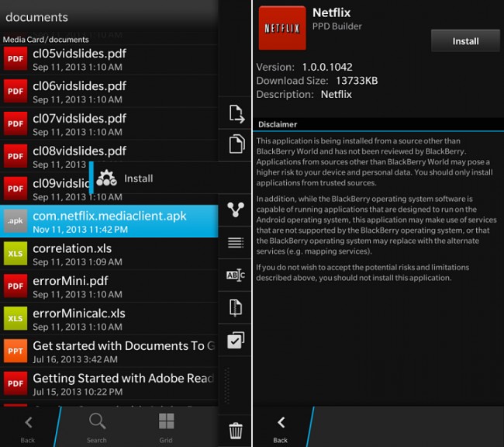This screenshot has height=447, width=504.
Task: Open cl07vidslides.pdf
Action: pyautogui.click(x=109, y=124)
